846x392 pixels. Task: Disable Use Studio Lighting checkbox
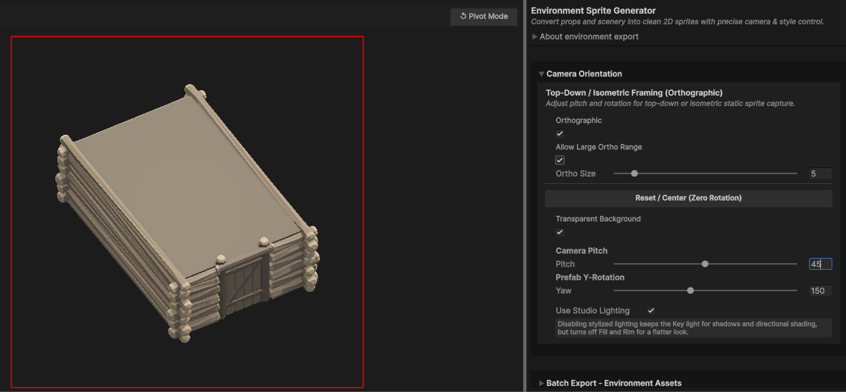(x=651, y=311)
